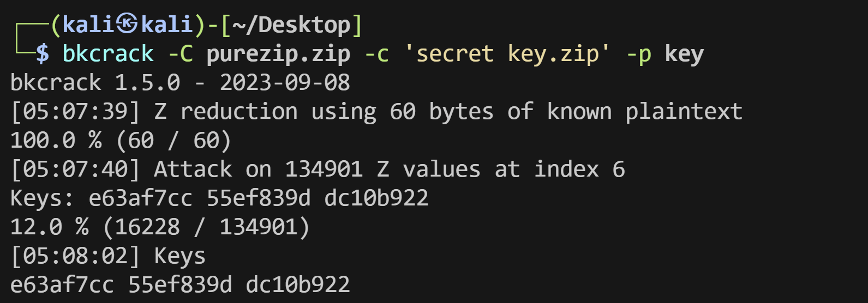Click the final key argument
Screen dimensions: 868x303
coord(684,53)
